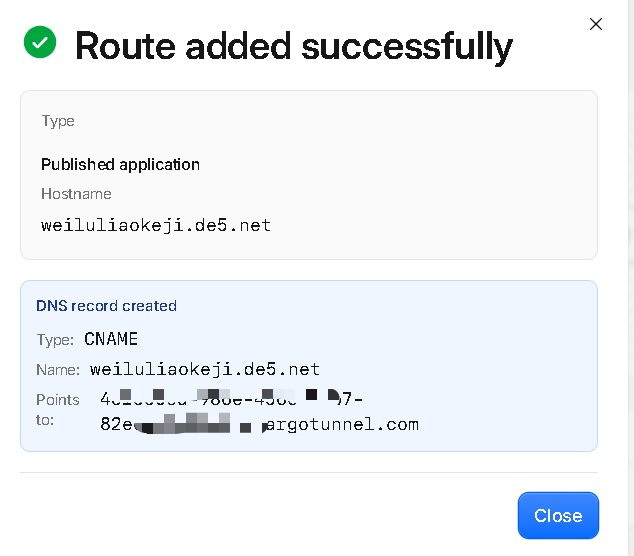
Task: Click the DNS record created heading
Action: click(x=106, y=306)
